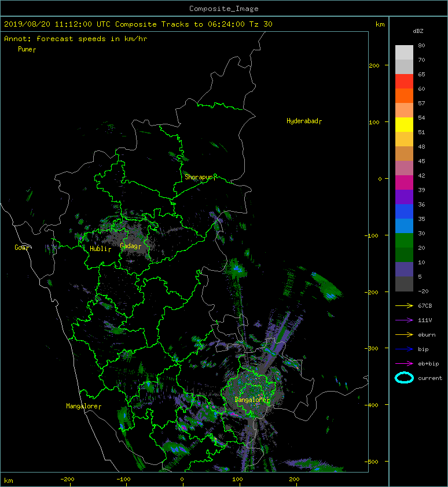The height and width of the screenshot is (487, 448).
Task: Click the magenta eb+bip arrow legend icon
Action: [404, 364]
